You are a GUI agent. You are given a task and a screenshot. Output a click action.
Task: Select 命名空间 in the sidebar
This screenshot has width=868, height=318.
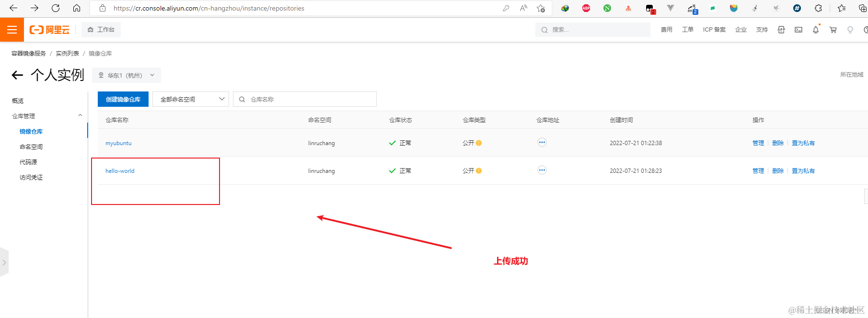(x=31, y=147)
